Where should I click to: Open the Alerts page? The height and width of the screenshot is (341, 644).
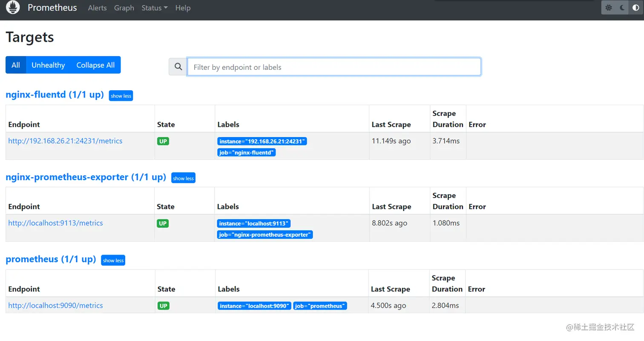pyautogui.click(x=97, y=8)
